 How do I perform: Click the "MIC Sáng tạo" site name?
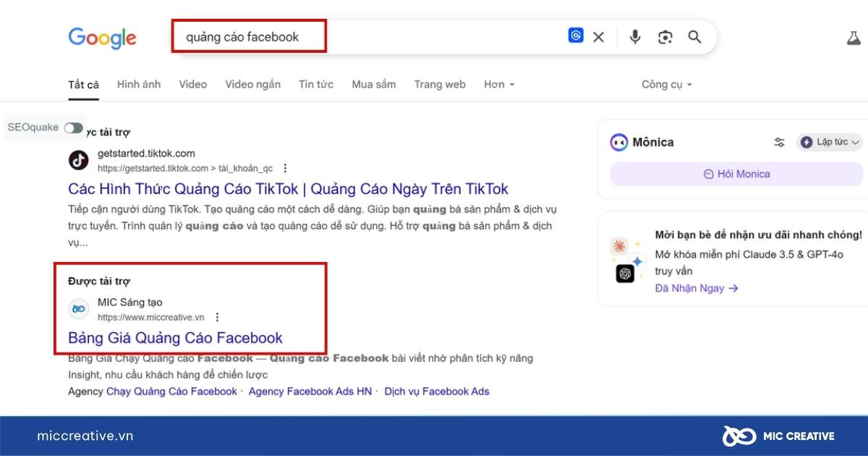130,302
